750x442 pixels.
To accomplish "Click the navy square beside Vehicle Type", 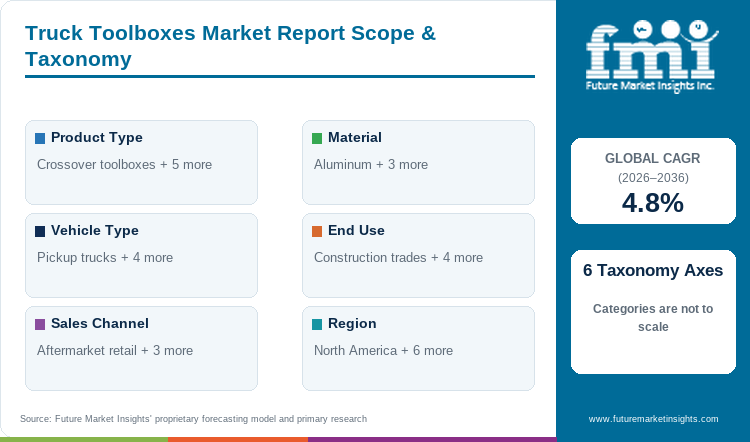I will tap(40, 231).
